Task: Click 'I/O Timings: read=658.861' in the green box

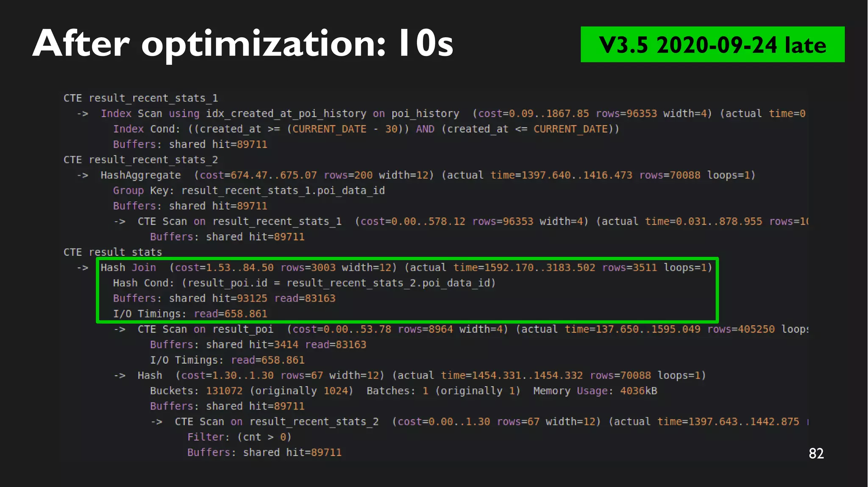Action: pyautogui.click(x=190, y=314)
